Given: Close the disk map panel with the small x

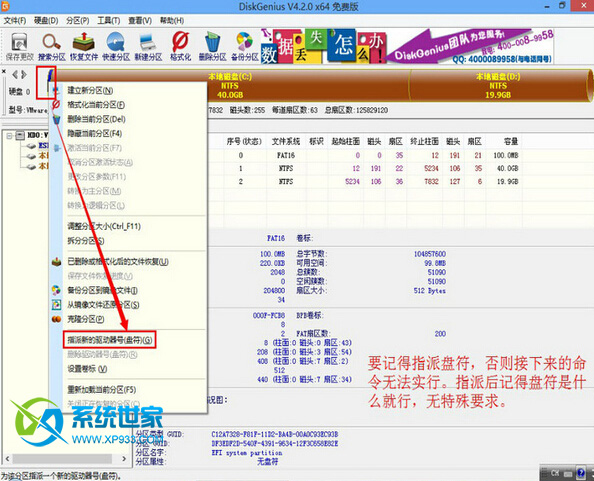Looking at the screenshot, I should (x=4, y=71).
